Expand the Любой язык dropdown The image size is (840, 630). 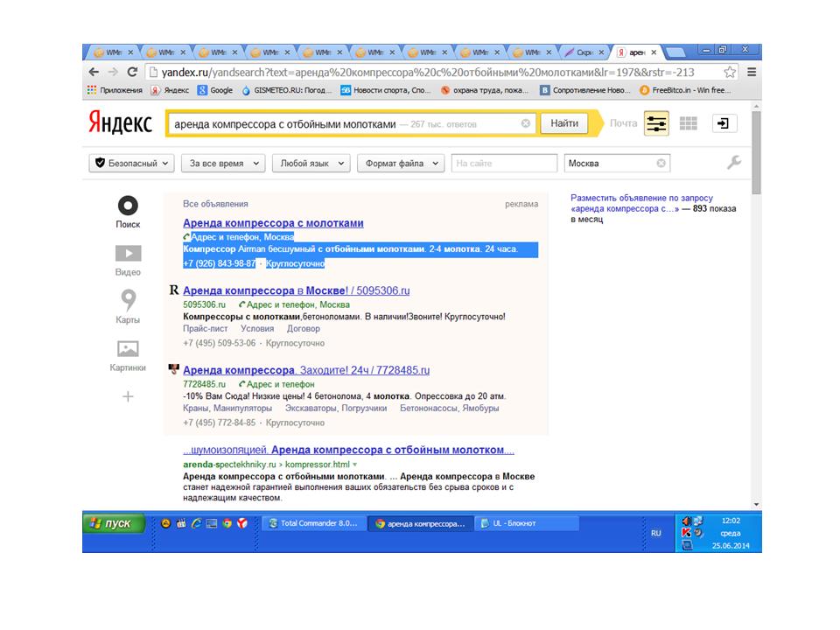(x=311, y=164)
